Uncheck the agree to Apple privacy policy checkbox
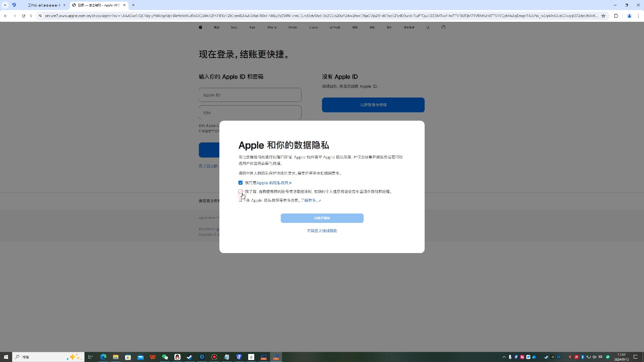644x362 pixels. pos(240,183)
